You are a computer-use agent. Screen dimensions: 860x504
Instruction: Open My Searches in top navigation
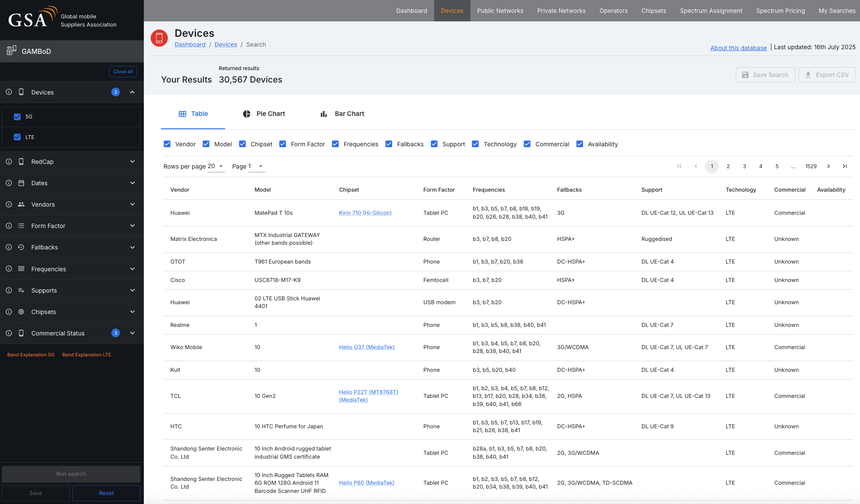pyautogui.click(x=837, y=11)
